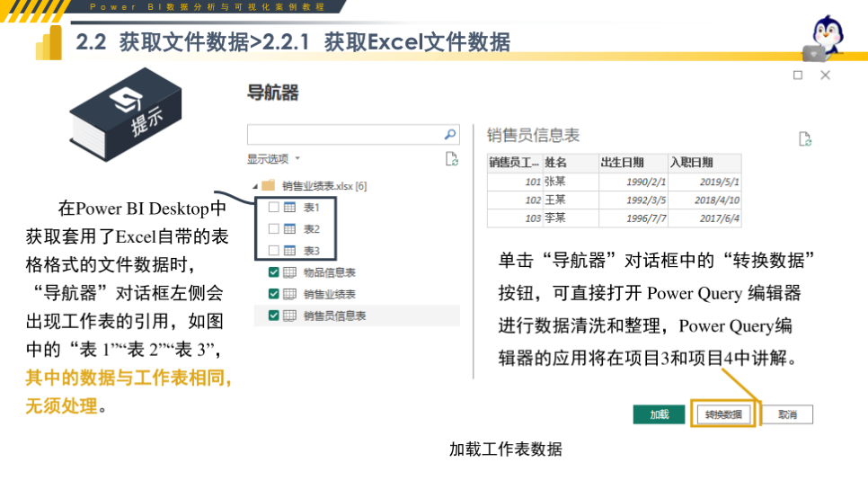The image size is (868, 489).
Task: Click the 转换数据 button
Action: pyautogui.click(x=723, y=414)
